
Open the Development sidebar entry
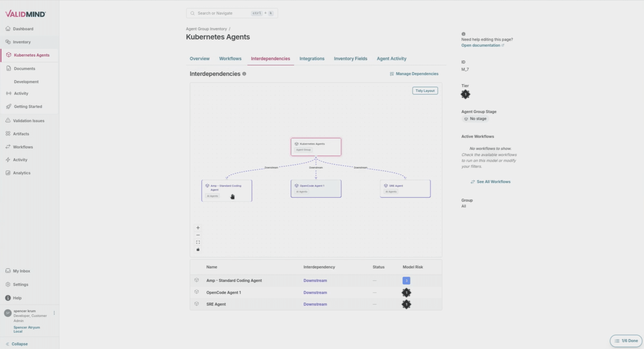[26, 82]
